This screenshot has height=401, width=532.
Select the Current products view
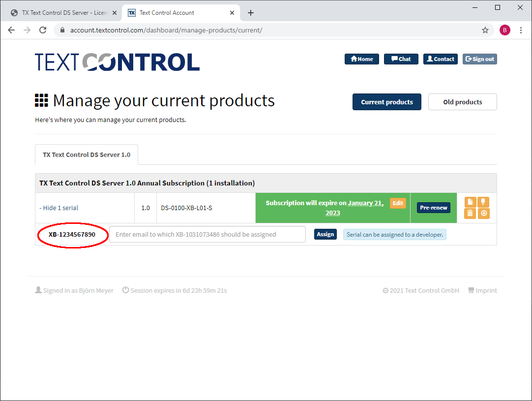click(x=387, y=102)
